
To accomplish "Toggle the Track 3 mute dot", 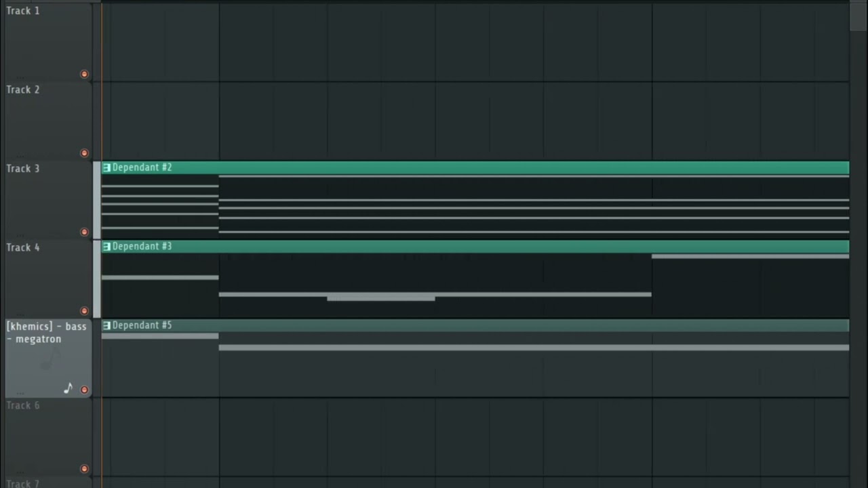I will (x=84, y=232).
